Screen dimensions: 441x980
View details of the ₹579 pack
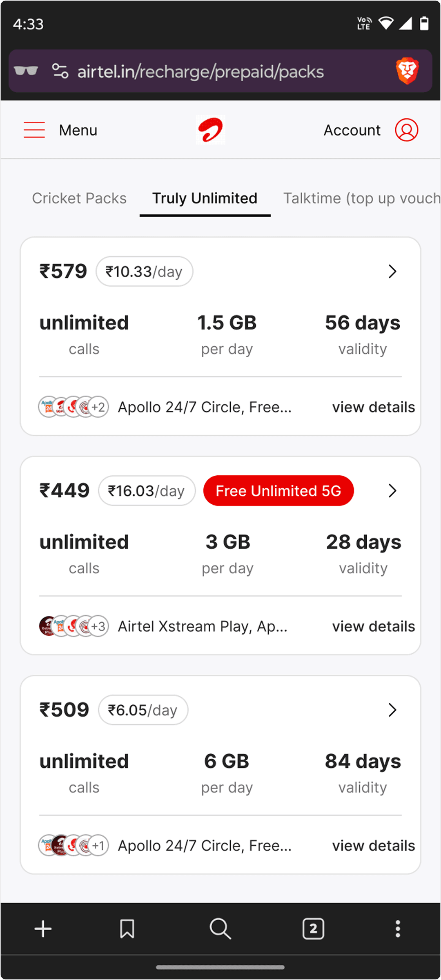tap(373, 407)
